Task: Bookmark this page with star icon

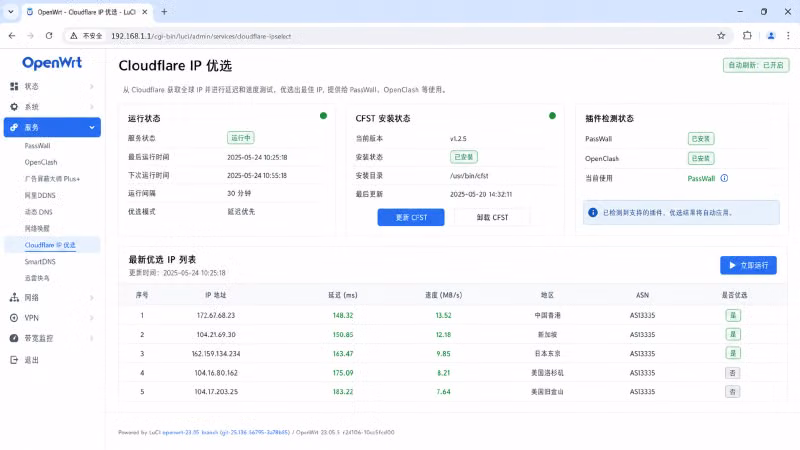Action: click(x=721, y=36)
